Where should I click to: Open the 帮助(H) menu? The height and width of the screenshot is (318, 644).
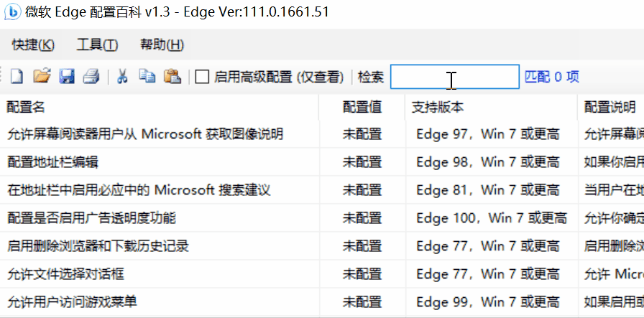pos(162,45)
